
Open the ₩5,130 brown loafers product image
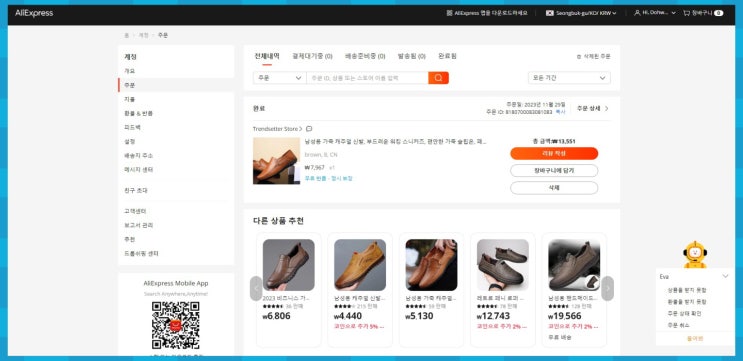coord(431,265)
